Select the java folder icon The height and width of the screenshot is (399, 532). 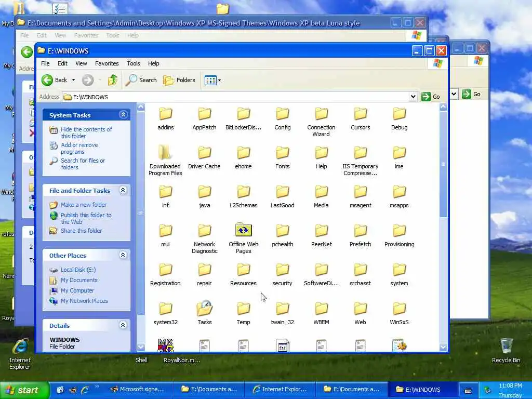tap(205, 192)
